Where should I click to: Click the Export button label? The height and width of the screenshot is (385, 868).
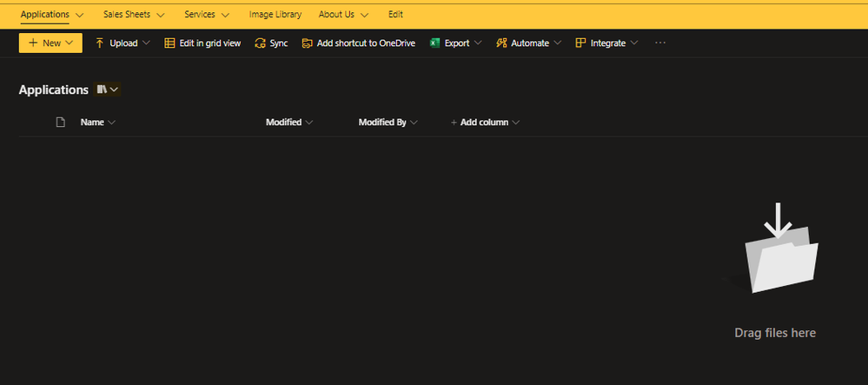coord(457,43)
